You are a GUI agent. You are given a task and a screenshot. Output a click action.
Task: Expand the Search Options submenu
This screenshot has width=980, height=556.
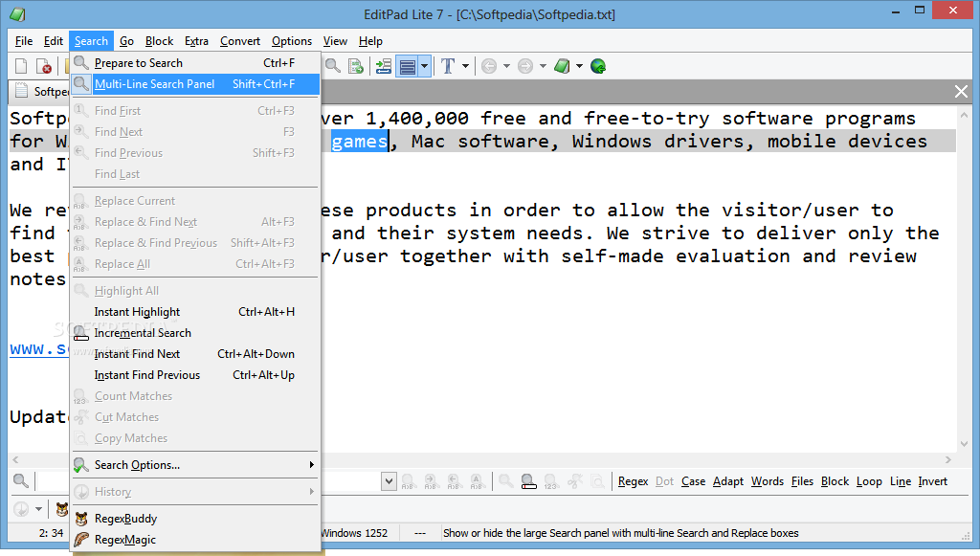tap(195, 465)
